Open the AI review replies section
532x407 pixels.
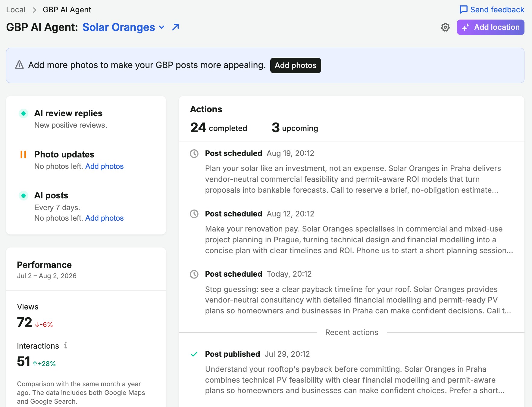pos(68,113)
